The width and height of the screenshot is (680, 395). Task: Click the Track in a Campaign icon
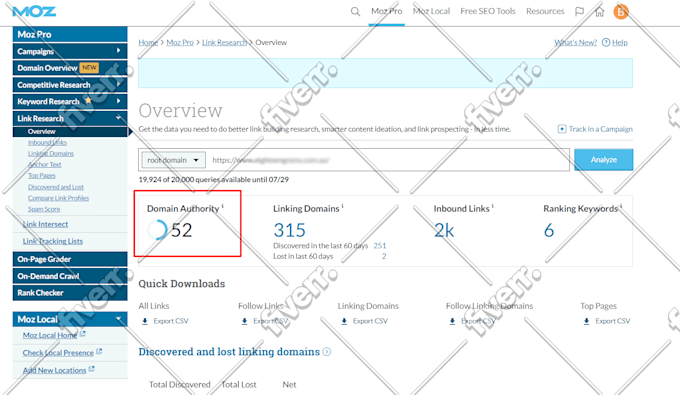[x=562, y=129]
